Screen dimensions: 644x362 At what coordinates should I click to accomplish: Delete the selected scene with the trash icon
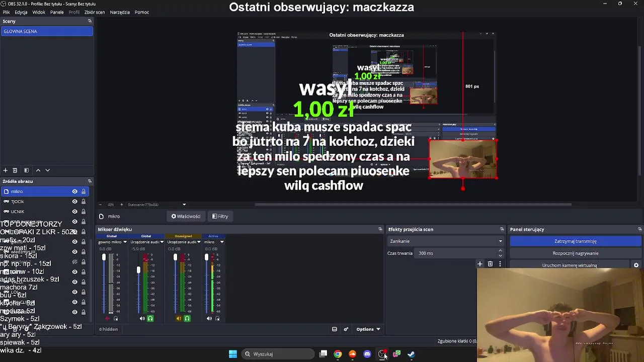click(15, 170)
